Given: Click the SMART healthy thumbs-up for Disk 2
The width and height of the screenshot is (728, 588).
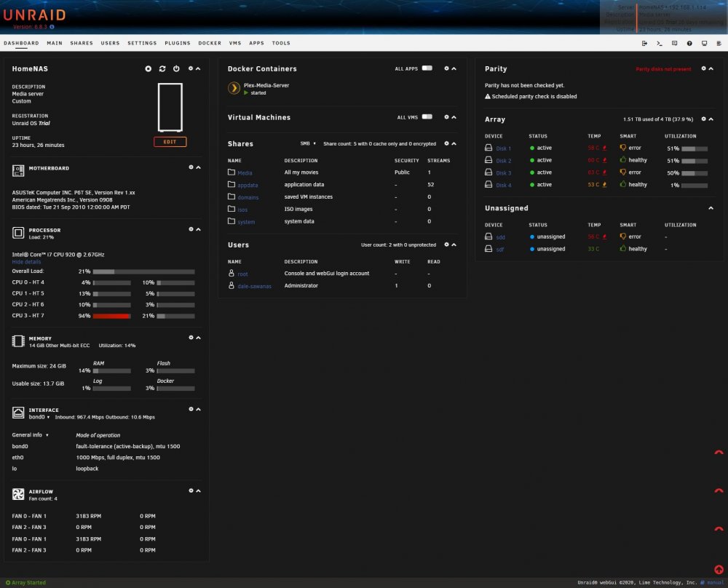Looking at the screenshot, I should (623, 159).
